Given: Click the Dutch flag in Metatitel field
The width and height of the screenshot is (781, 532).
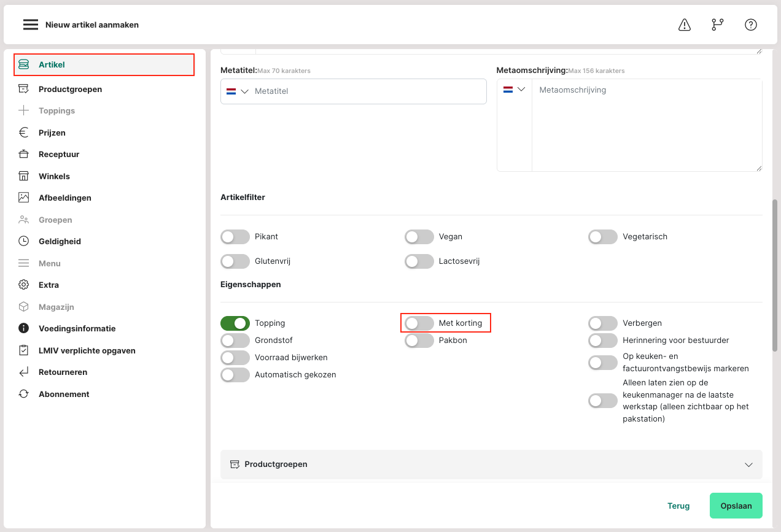Looking at the screenshot, I should (x=231, y=91).
